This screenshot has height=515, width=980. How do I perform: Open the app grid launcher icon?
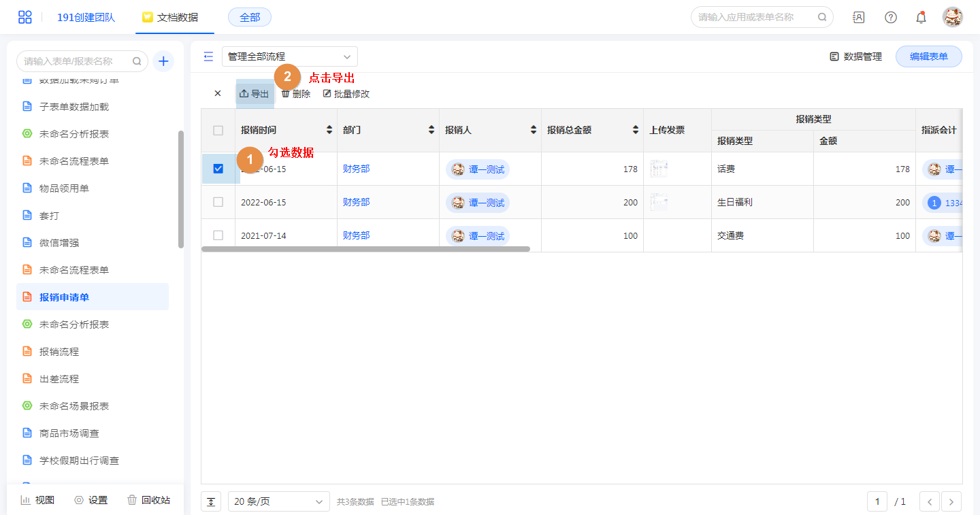point(24,17)
